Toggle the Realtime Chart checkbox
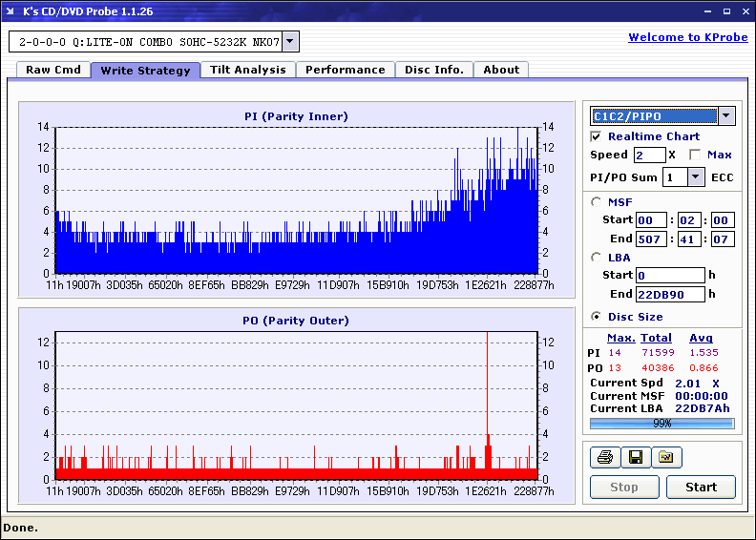Viewport: 756px width, 540px height. tap(597, 136)
